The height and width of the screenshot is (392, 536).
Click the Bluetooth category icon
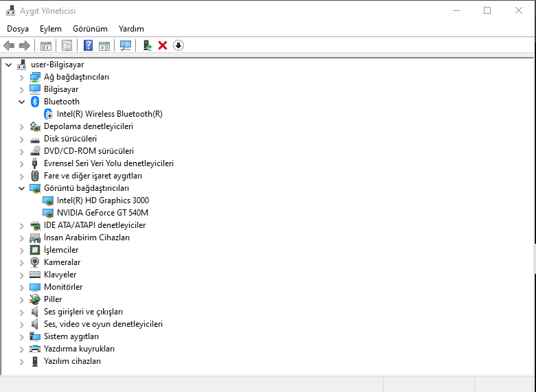coord(35,102)
